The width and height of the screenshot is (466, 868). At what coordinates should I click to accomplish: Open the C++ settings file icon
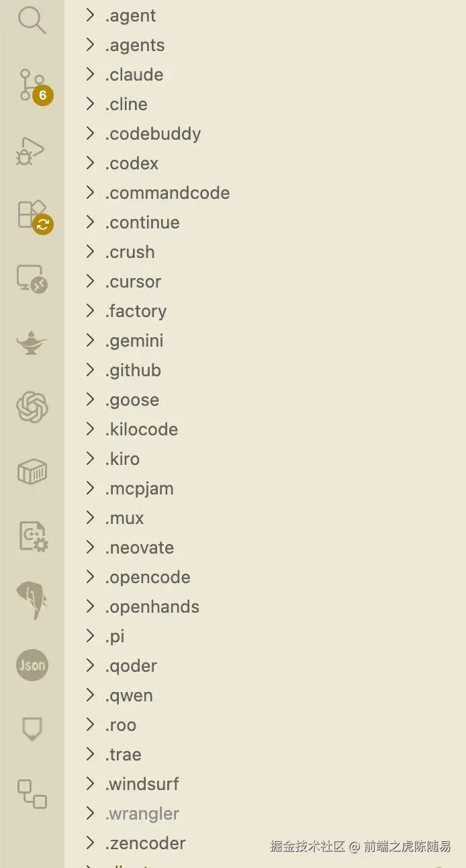click(x=32, y=536)
